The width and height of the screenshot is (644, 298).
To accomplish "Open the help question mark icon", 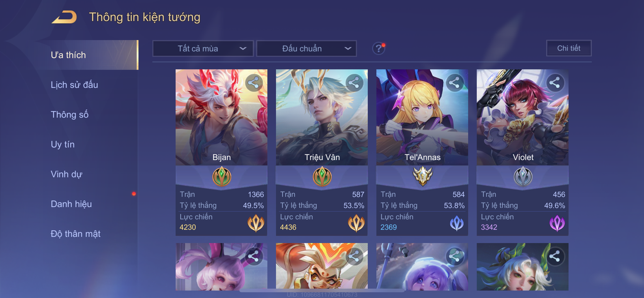I will click(379, 48).
